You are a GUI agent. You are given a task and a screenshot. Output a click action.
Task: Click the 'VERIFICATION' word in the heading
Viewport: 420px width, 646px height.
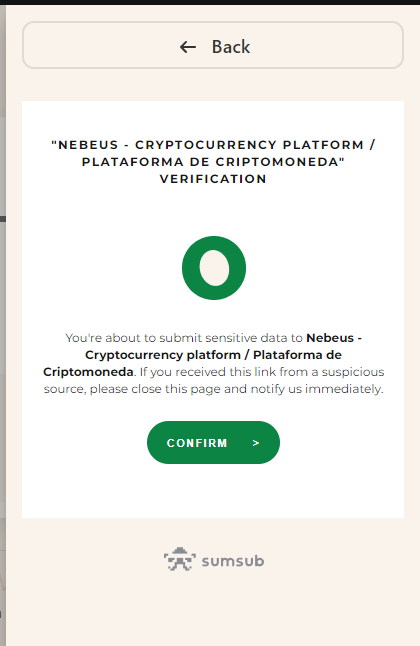213,179
